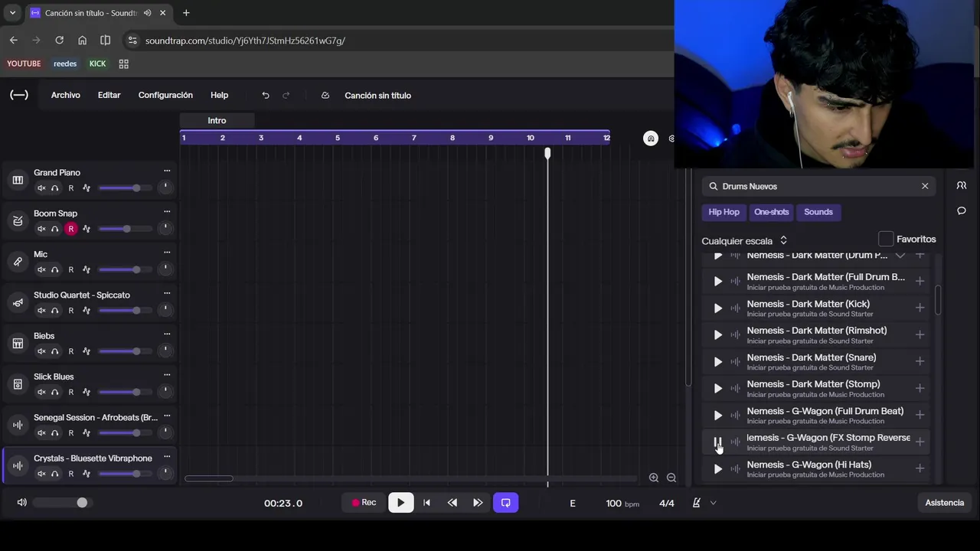Start playback with the main play button
Image resolution: width=980 pixels, height=551 pixels.
point(400,503)
